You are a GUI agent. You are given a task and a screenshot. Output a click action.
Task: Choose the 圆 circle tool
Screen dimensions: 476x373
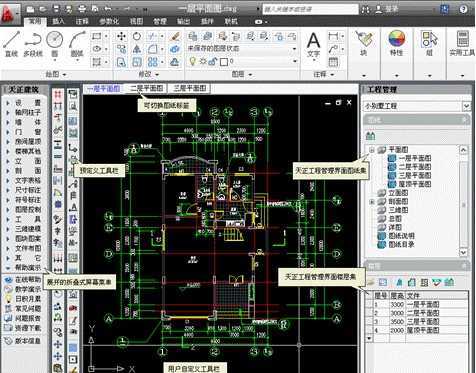54,43
